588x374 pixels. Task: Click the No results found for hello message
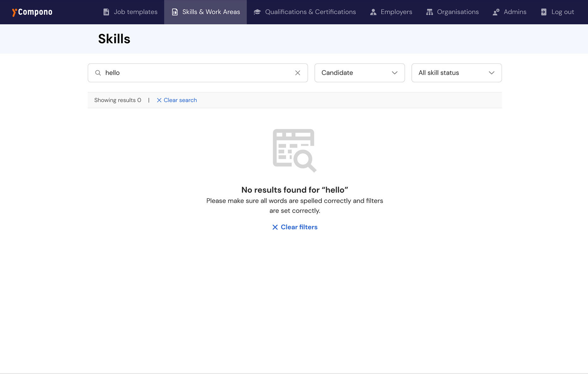click(x=295, y=190)
